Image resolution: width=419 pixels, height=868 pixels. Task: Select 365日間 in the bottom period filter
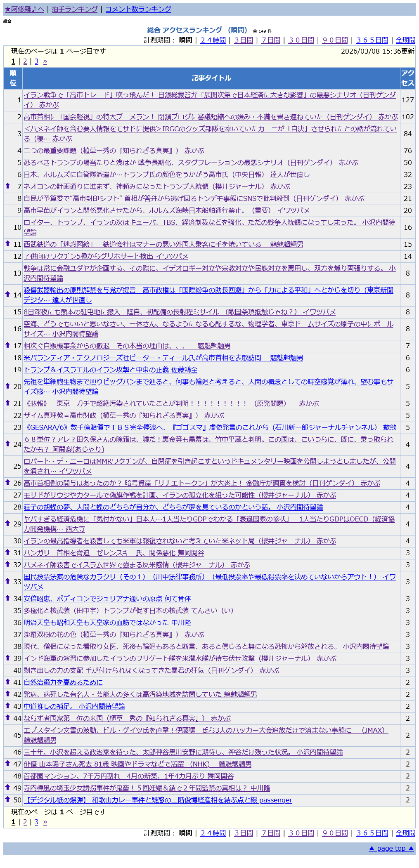click(372, 833)
